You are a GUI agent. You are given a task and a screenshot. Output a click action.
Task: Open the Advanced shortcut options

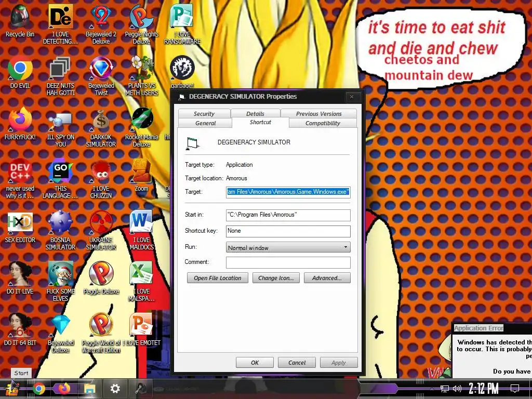(327, 278)
